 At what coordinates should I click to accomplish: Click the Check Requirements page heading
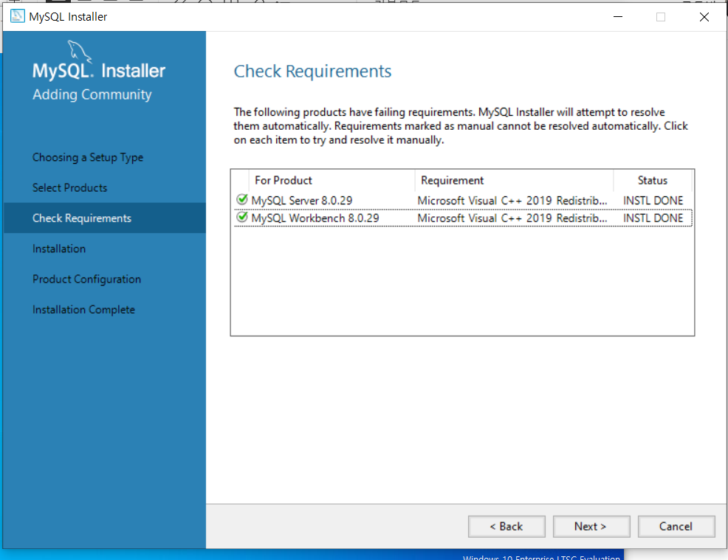pos(312,72)
